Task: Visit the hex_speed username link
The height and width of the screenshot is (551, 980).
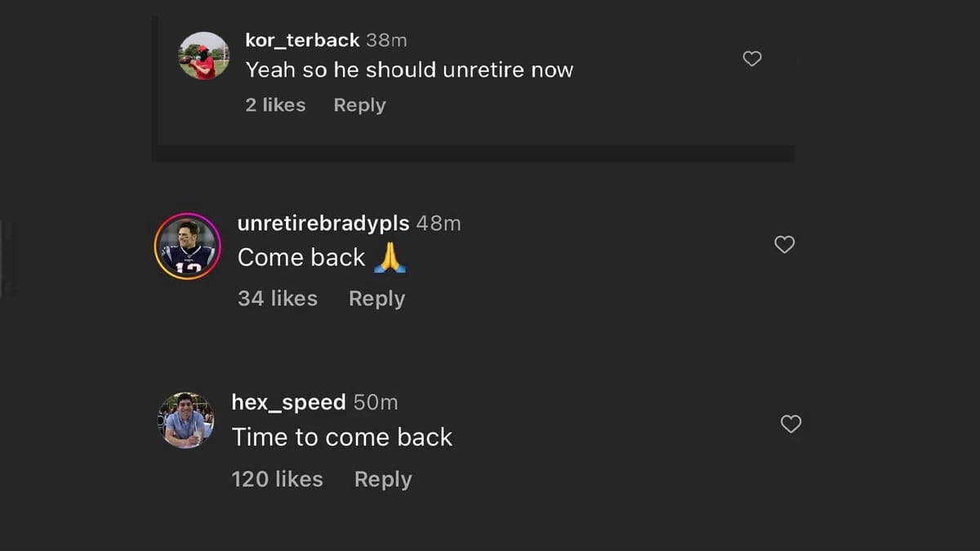Action: [x=288, y=402]
